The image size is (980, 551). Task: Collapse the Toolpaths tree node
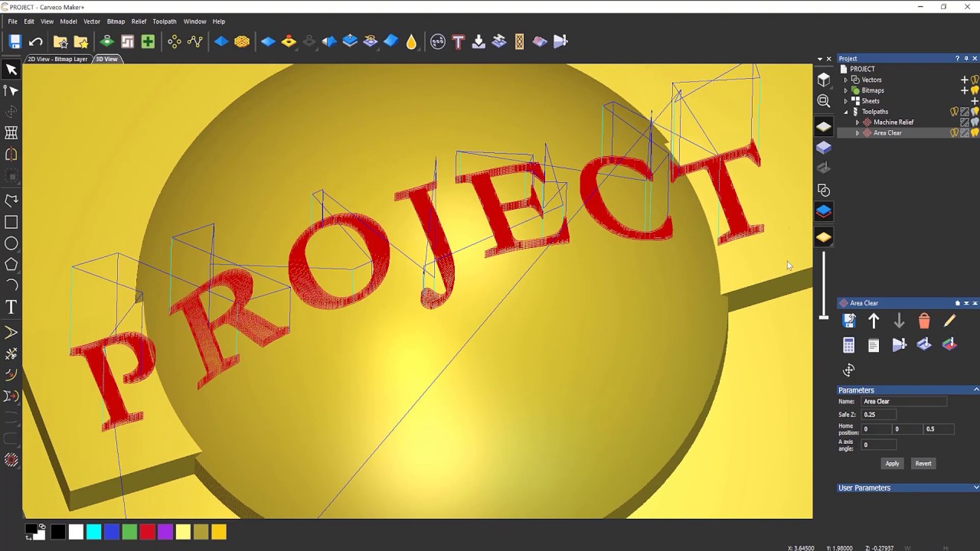coord(845,112)
